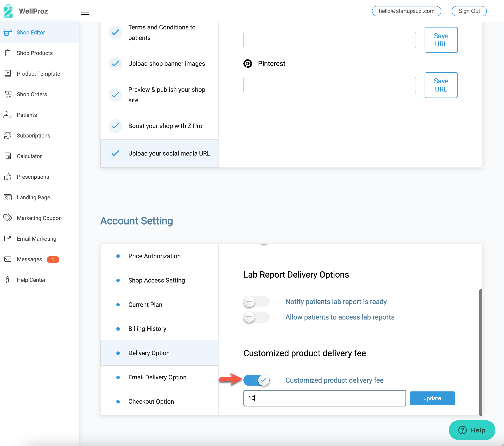The width and height of the screenshot is (504, 446).
Task: Click the Landing Page card icon
Action: point(8,197)
